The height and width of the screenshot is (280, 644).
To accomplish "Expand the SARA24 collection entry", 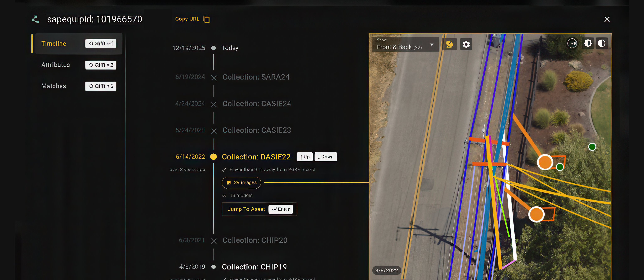I will tap(256, 77).
